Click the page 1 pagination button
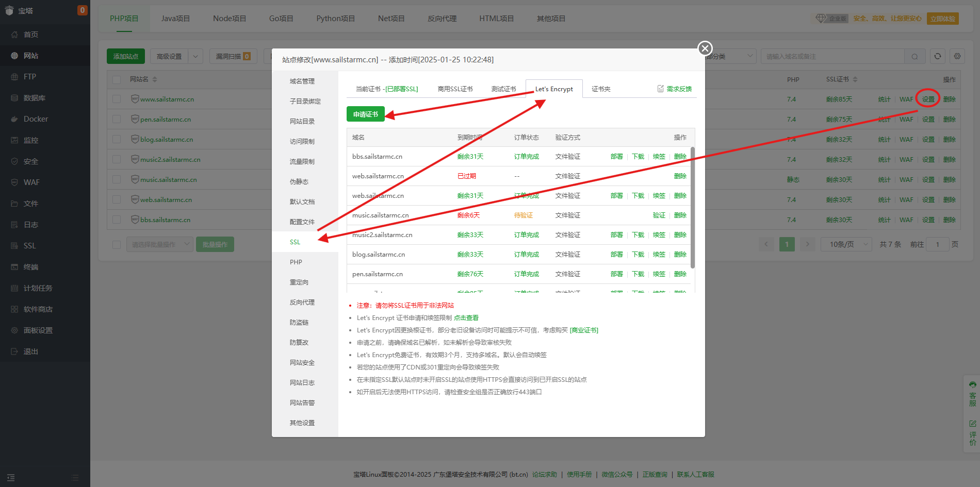The width and height of the screenshot is (980, 487). tap(787, 244)
